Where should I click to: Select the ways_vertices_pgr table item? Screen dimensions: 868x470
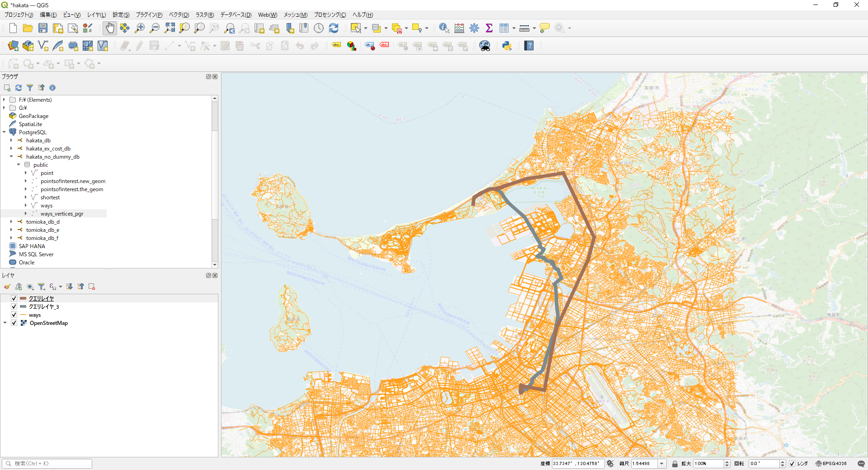pos(62,214)
